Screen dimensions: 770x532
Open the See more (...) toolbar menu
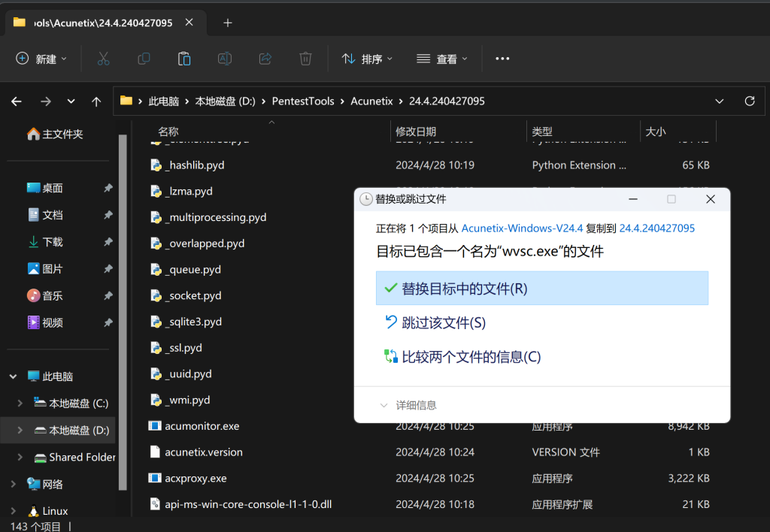tap(502, 58)
